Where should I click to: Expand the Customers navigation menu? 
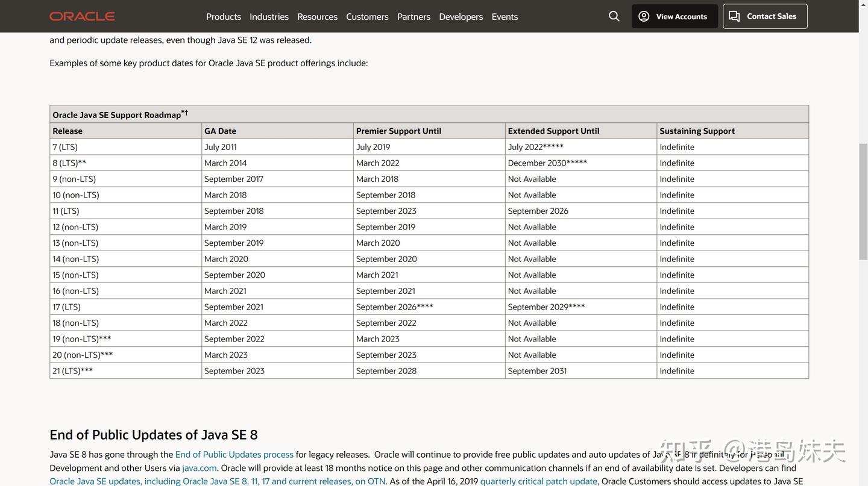coord(367,16)
